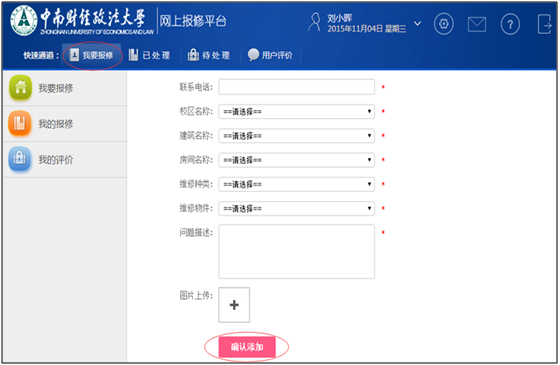This screenshot has width=560, height=365.
Task: Click the date 2015年11月04日 text
Action: [355, 29]
